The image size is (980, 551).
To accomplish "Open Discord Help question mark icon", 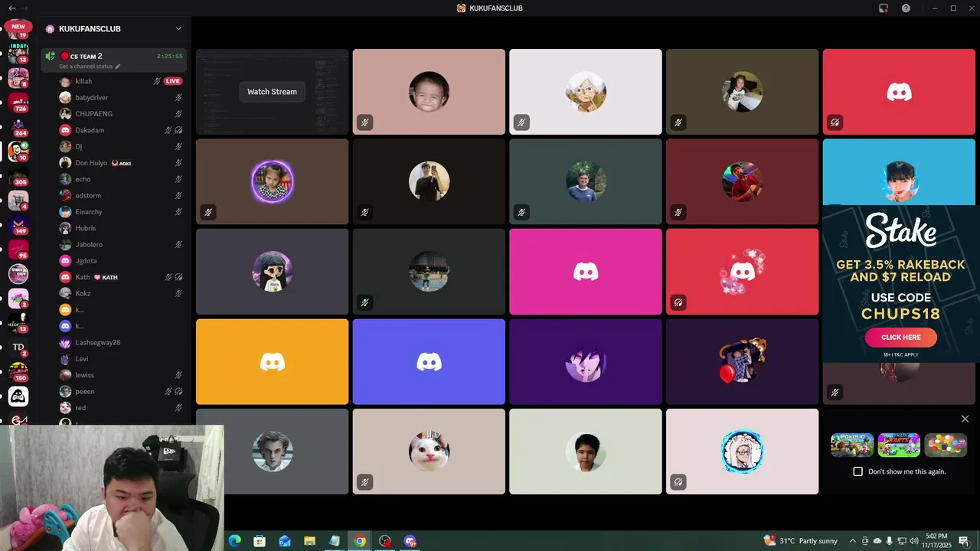I will [x=906, y=8].
